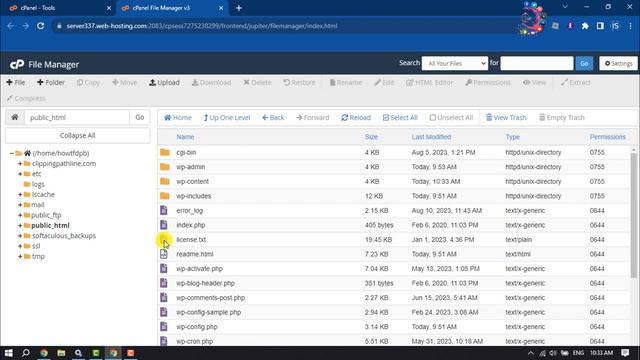Expand the softaculous_backups folder
The image size is (640, 360).
[x=20, y=236]
